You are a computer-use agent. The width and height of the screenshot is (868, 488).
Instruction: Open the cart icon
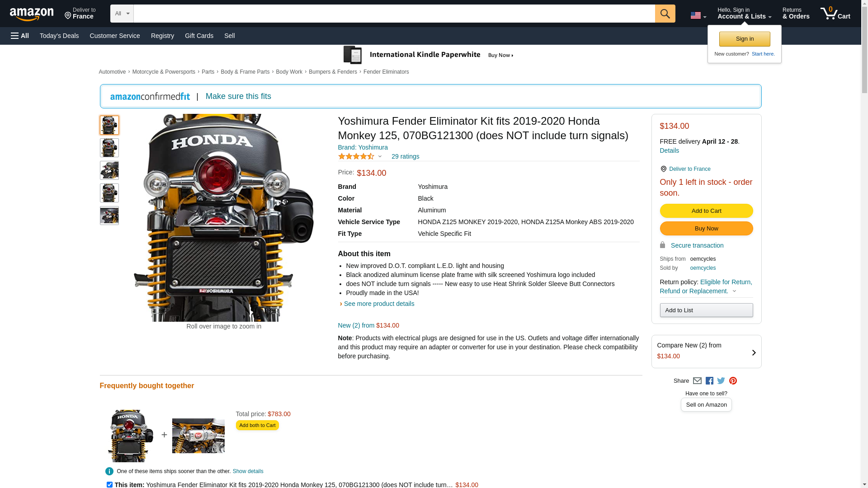[835, 14]
